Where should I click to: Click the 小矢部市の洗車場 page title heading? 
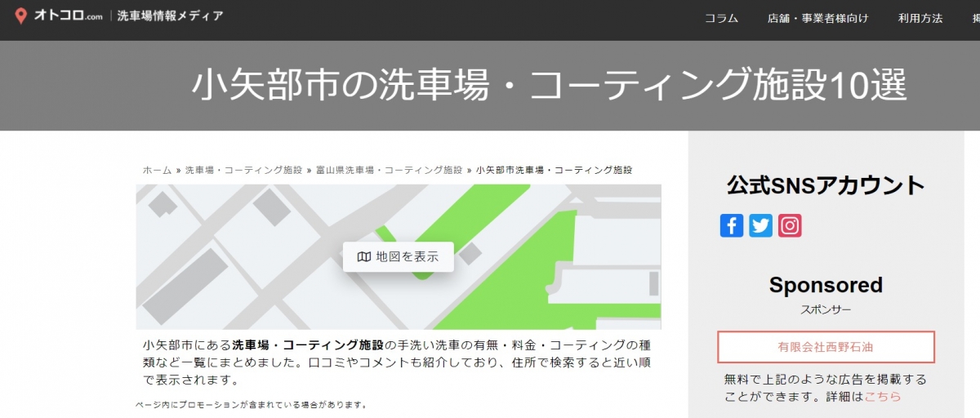click(549, 85)
